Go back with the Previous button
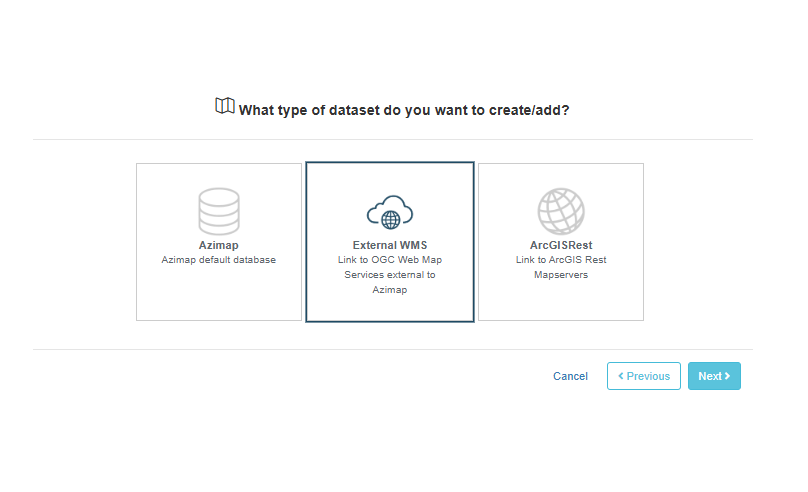Viewport: 808px width, 492px height. [x=644, y=376]
